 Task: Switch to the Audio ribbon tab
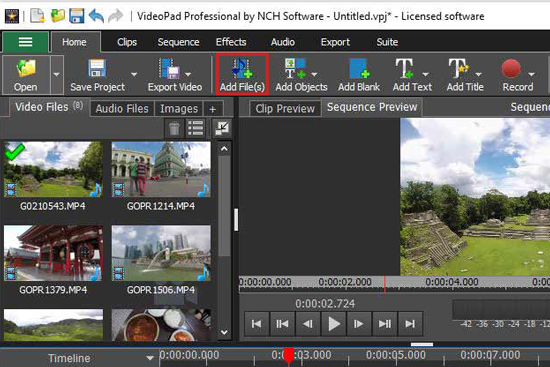[x=283, y=42]
